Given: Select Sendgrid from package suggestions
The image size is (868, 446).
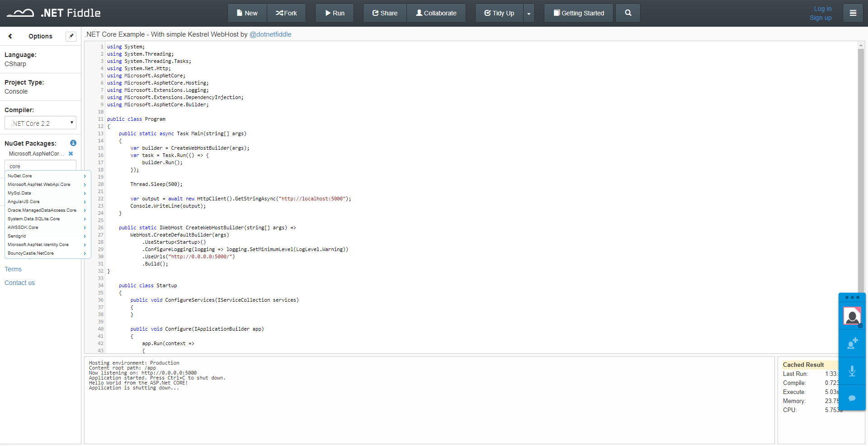Looking at the screenshot, I should (x=16, y=236).
